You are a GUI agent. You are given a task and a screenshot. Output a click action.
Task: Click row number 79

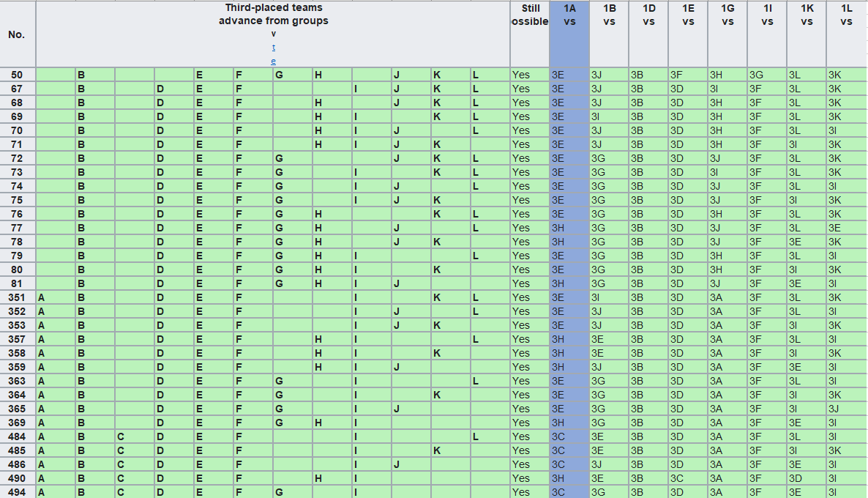tap(17, 256)
